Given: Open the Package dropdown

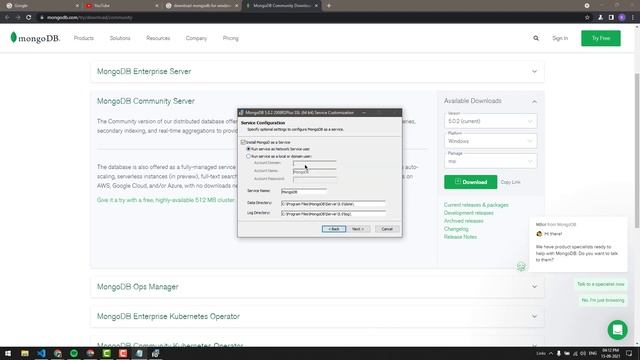Looking at the screenshot, I should pos(490,161).
